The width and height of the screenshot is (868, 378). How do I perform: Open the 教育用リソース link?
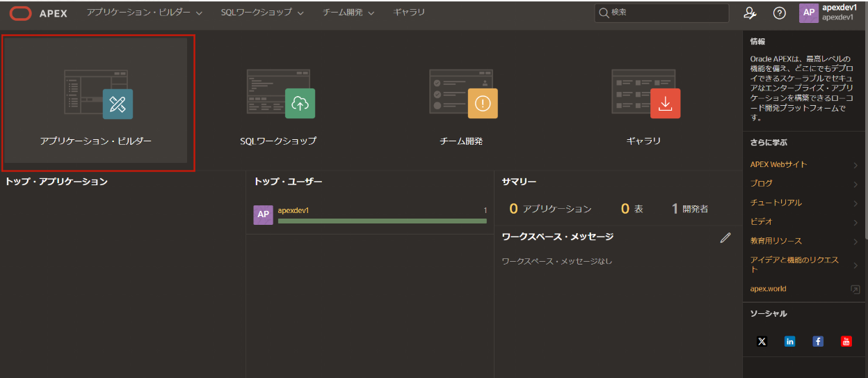775,241
